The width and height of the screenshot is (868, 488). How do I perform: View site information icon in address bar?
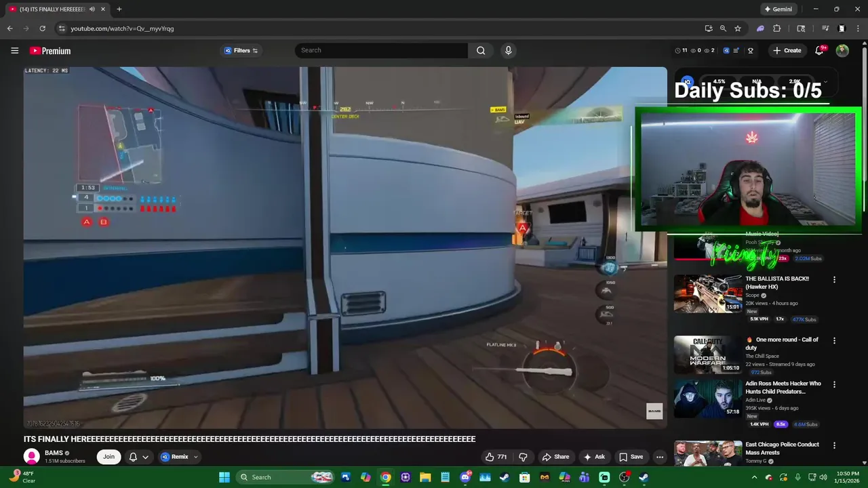pyautogui.click(x=62, y=28)
